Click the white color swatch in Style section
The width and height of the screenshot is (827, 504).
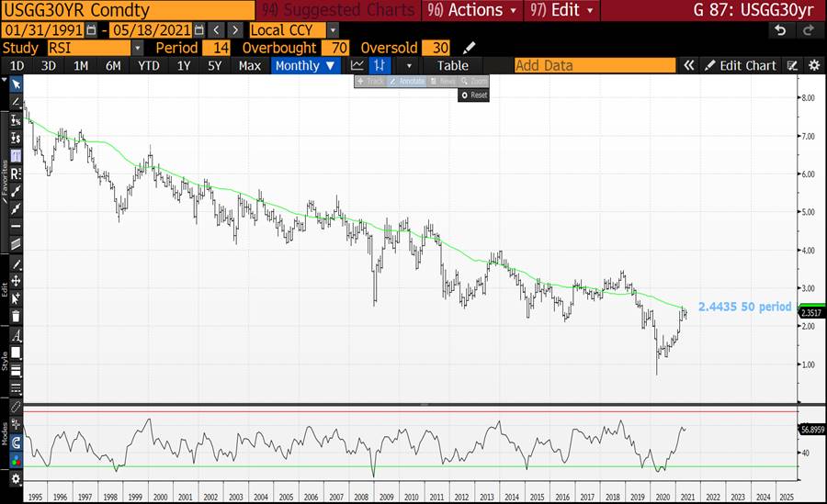pos(16,352)
